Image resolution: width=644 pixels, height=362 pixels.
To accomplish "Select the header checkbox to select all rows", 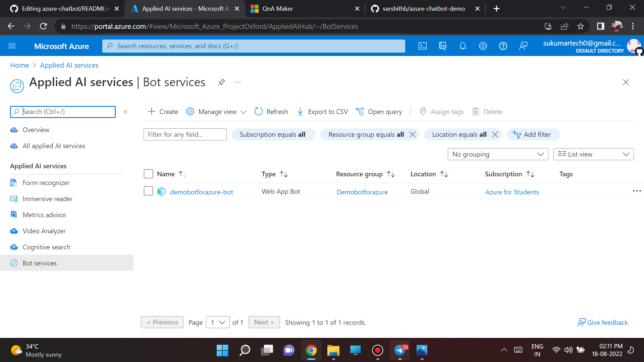I will click(x=148, y=174).
